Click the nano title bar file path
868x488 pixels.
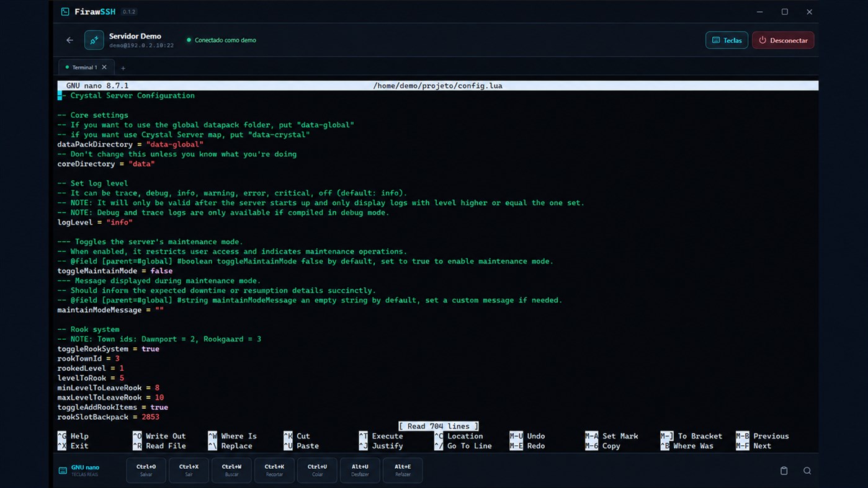click(437, 86)
